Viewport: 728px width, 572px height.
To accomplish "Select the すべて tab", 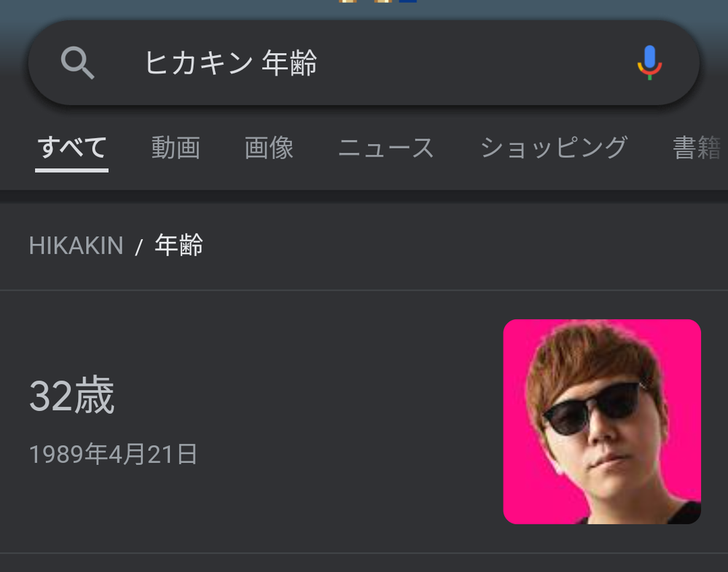I will click(72, 148).
